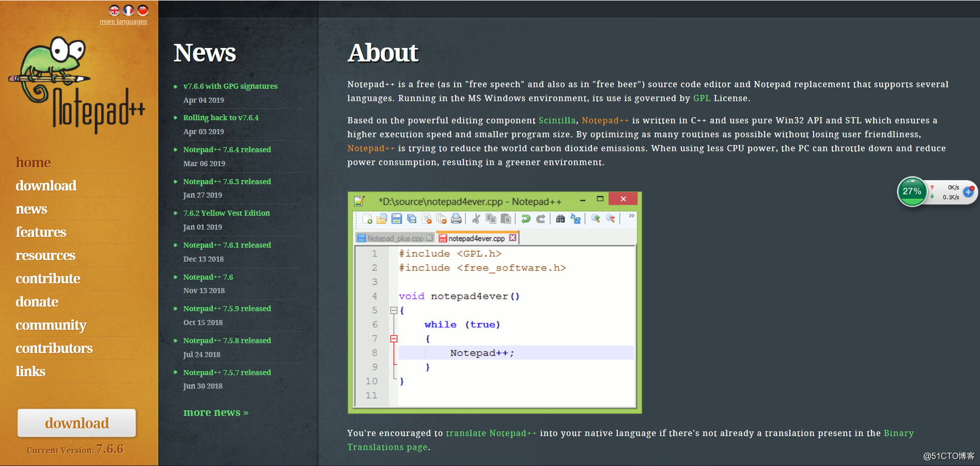Open the Notepad++ 7.6.4 released news
Viewport: 980px width, 466px height.
tap(227, 150)
